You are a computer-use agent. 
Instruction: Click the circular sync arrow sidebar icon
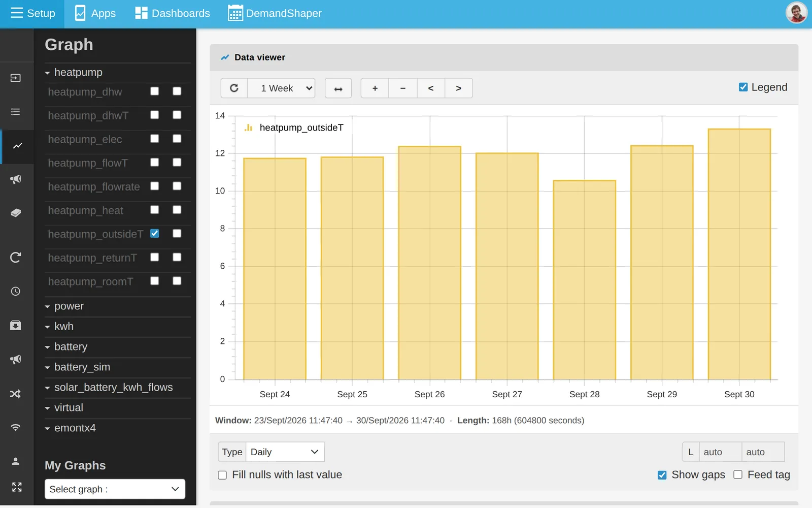pos(16,258)
